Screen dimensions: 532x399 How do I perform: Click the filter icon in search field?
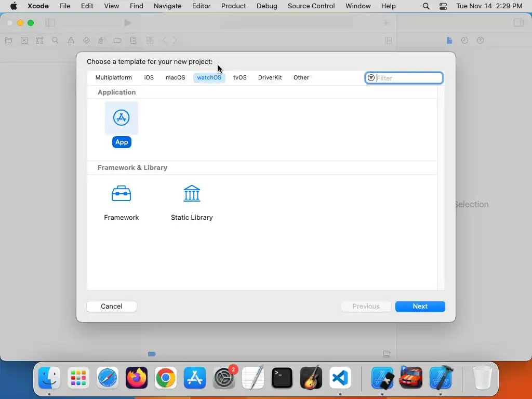(371, 78)
